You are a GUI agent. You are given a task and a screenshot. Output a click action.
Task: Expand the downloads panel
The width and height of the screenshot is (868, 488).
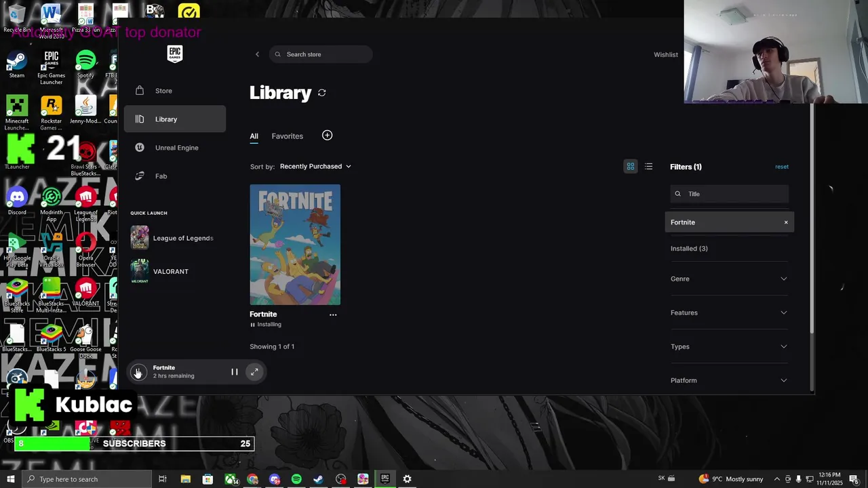point(254,372)
